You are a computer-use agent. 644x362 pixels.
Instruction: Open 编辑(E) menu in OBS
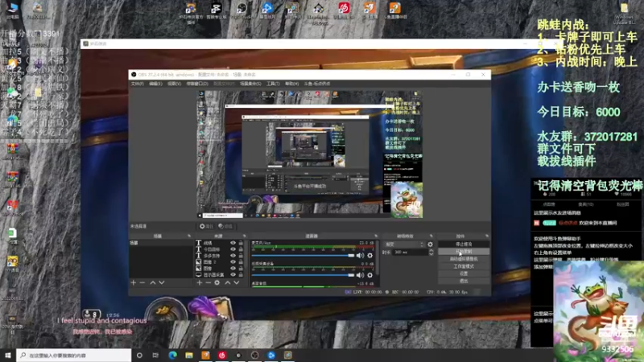tap(155, 84)
